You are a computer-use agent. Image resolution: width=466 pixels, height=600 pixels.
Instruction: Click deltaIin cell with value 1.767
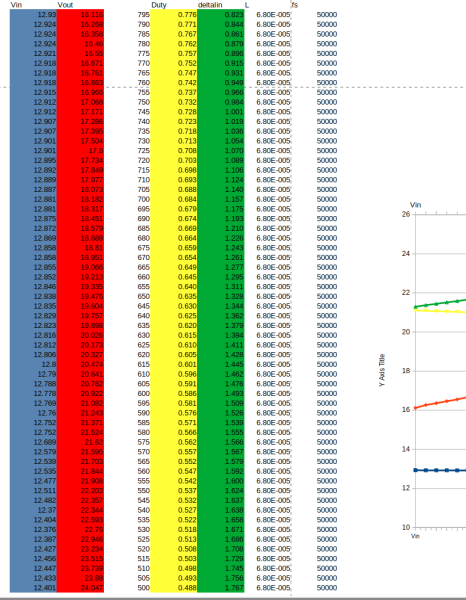(x=221, y=588)
